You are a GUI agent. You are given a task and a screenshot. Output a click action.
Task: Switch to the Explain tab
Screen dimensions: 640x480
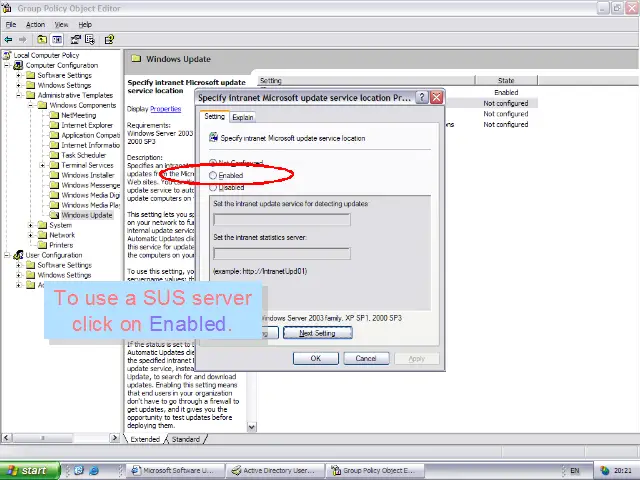click(242, 117)
